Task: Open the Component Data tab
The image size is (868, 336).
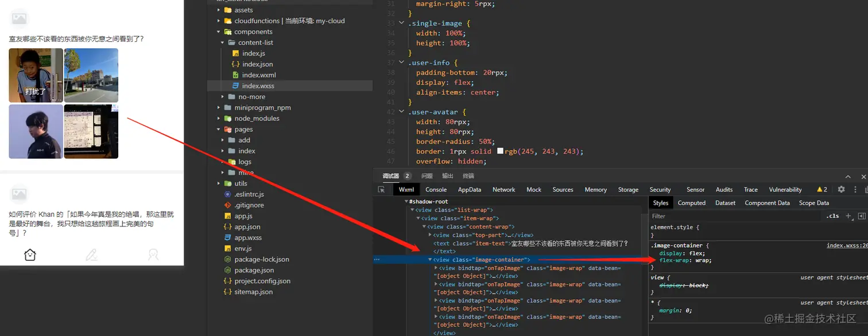Action: [767, 203]
